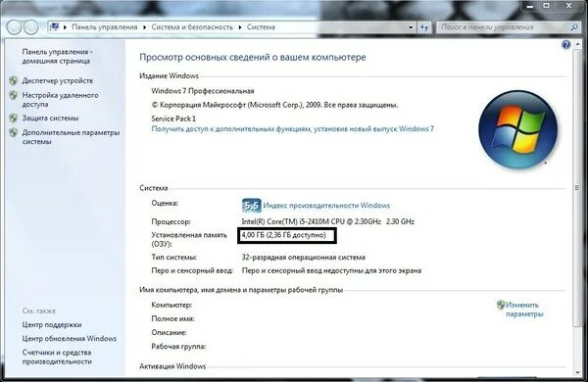The width and height of the screenshot is (588, 382).
Task: Click the forward navigation arrow button
Action: pyautogui.click(x=30, y=27)
